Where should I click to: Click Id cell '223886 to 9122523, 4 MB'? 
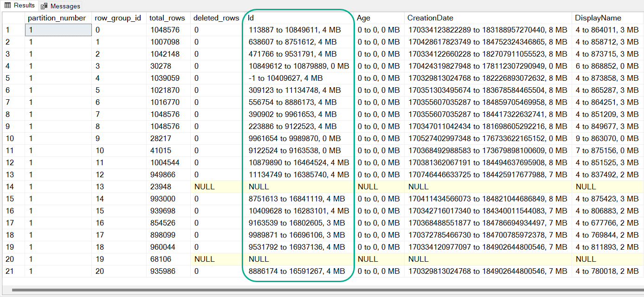(300, 127)
